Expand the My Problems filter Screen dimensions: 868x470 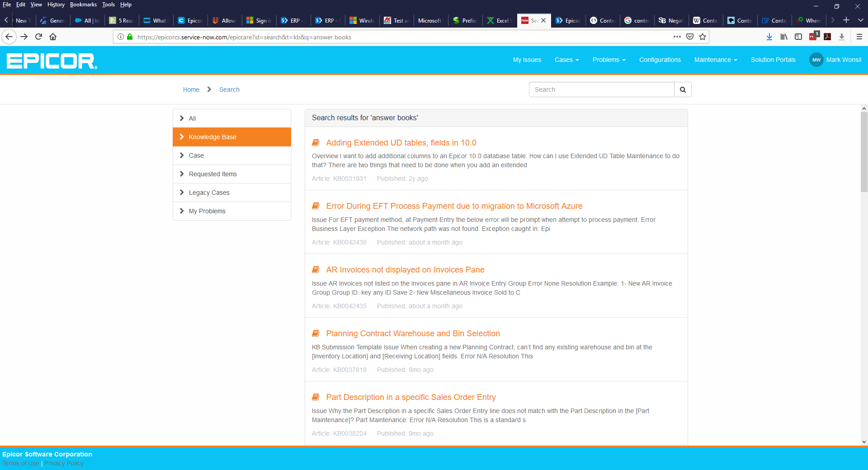tap(232, 211)
